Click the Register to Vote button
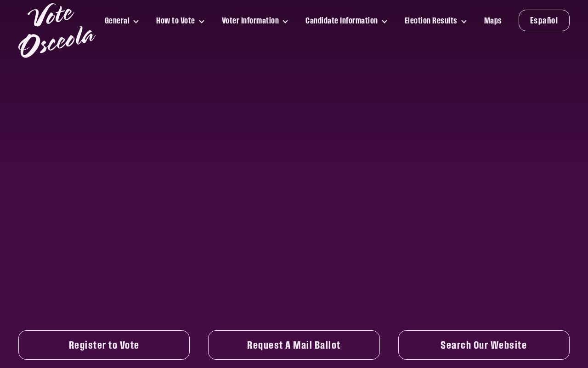588x368 pixels. pyautogui.click(x=104, y=345)
